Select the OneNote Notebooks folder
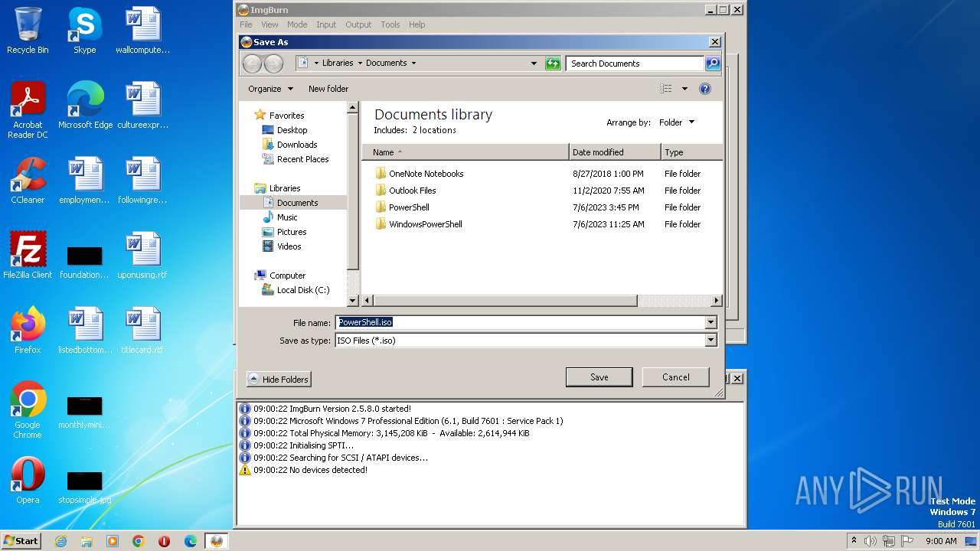Viewport: 980px width, 551px height. [426, 174]
